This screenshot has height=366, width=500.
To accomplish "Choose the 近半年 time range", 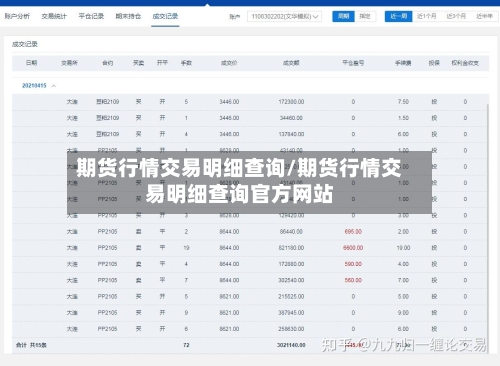I will pyautogui.click(x=484, y=16).
